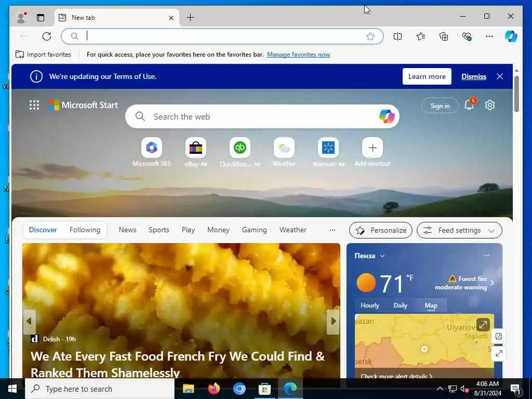Open the News feed tab
Screen dimensions: 532x399
tap(128, 230)
